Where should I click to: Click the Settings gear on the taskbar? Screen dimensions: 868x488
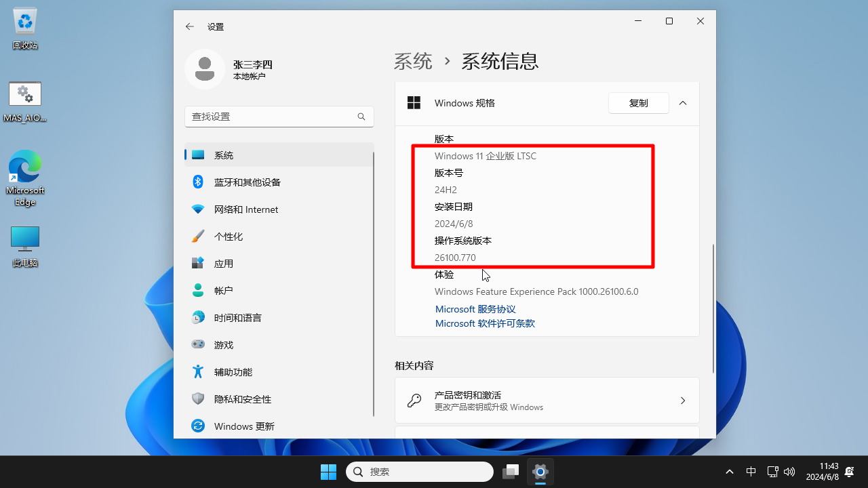click(x=540, y=472)
